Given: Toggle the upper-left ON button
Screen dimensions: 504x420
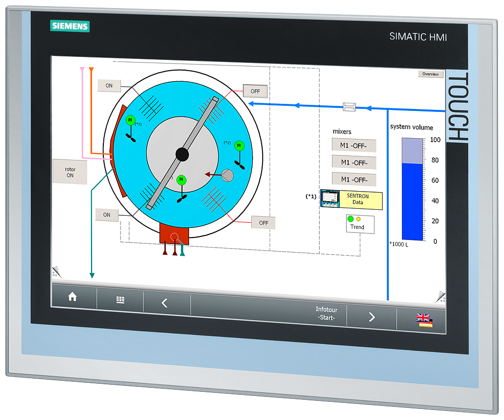Looking at the screenshot, I should click(x=109, y=86).
